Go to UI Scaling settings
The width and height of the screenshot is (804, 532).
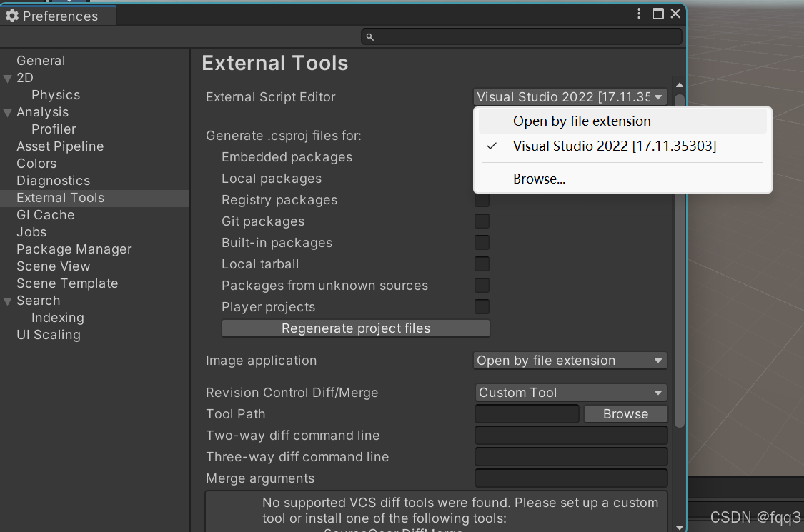click(x=49, y=335)
